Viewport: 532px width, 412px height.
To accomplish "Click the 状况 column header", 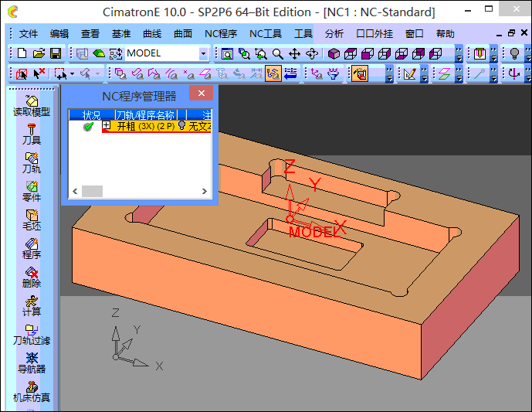I will 92,115.
